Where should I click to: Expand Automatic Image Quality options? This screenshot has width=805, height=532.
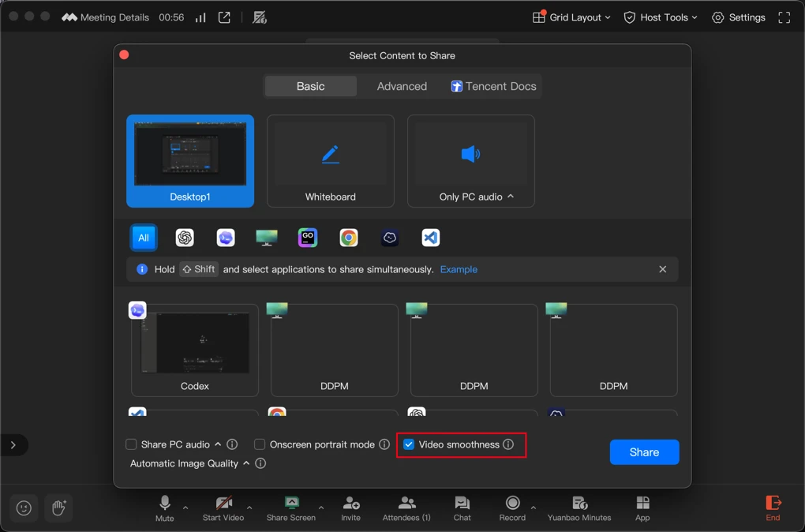tap(246, 463)
